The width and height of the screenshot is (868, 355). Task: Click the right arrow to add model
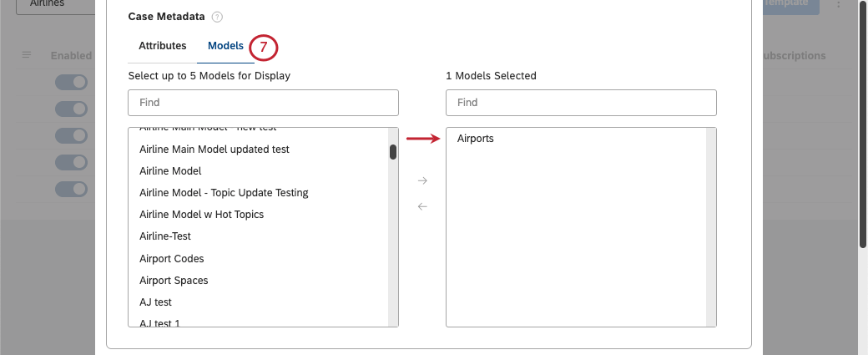pos(422,180)
